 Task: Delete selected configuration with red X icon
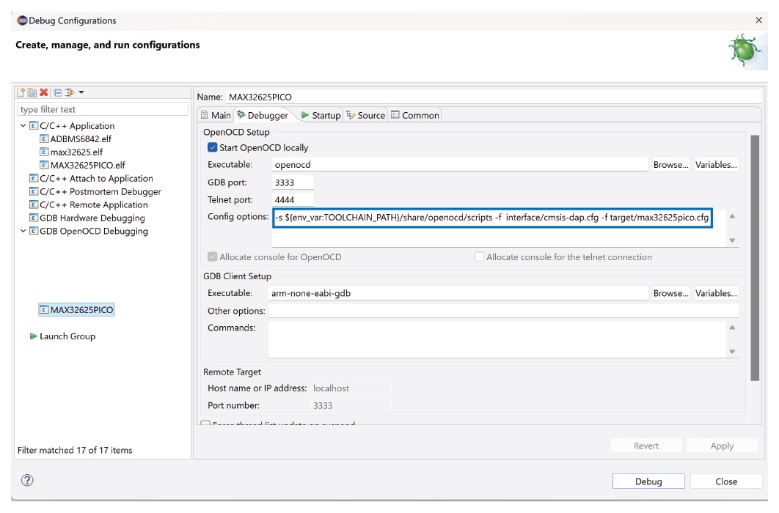coord(43,92)
